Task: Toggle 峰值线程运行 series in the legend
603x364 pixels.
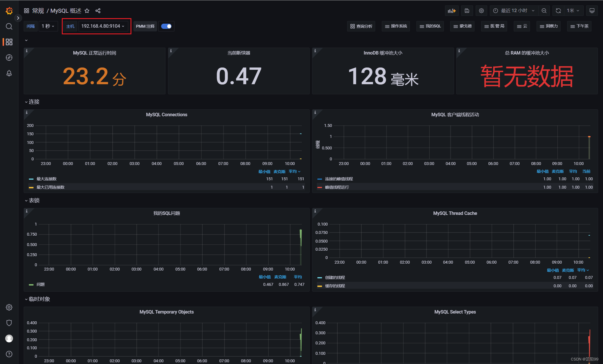Action: (337, 187)
